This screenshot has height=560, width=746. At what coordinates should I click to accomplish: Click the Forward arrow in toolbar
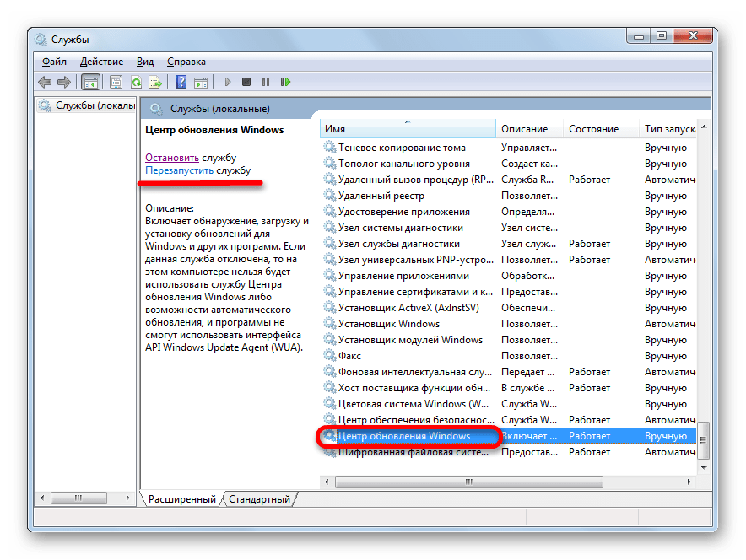click(64, 82)
